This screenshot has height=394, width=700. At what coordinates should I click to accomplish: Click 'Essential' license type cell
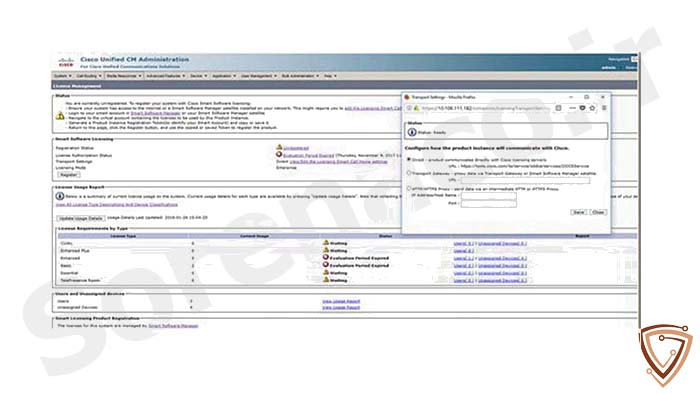69,273
